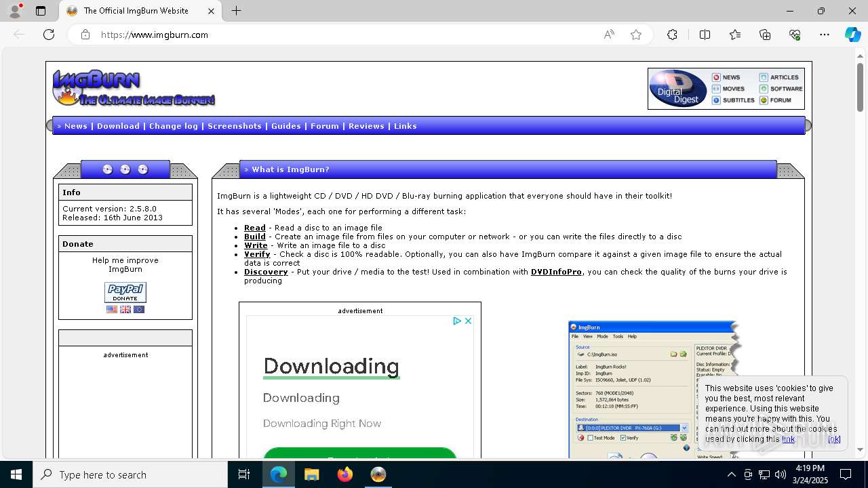Open the Settings and more menu
Image resolution: width=868 pixels, height=488 pixels.
(x=825, y=35)
